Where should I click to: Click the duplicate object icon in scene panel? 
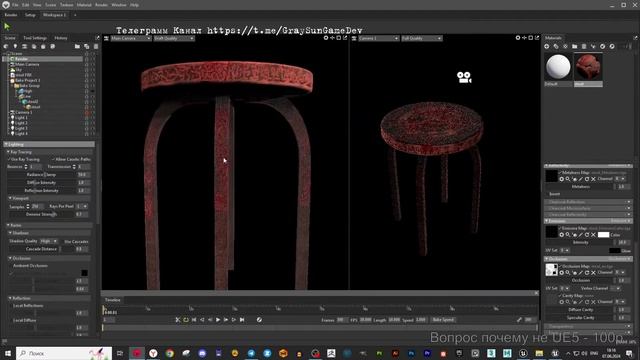pos(87,47)
